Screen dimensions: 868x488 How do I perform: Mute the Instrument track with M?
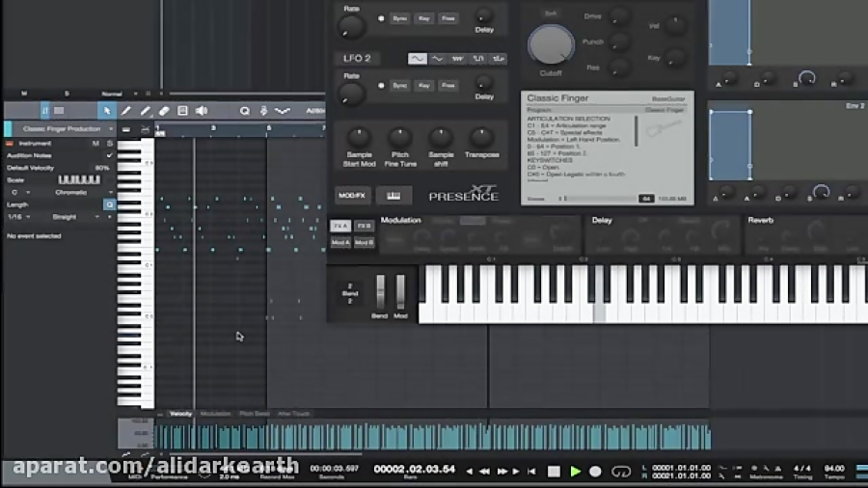pos(95,144)
